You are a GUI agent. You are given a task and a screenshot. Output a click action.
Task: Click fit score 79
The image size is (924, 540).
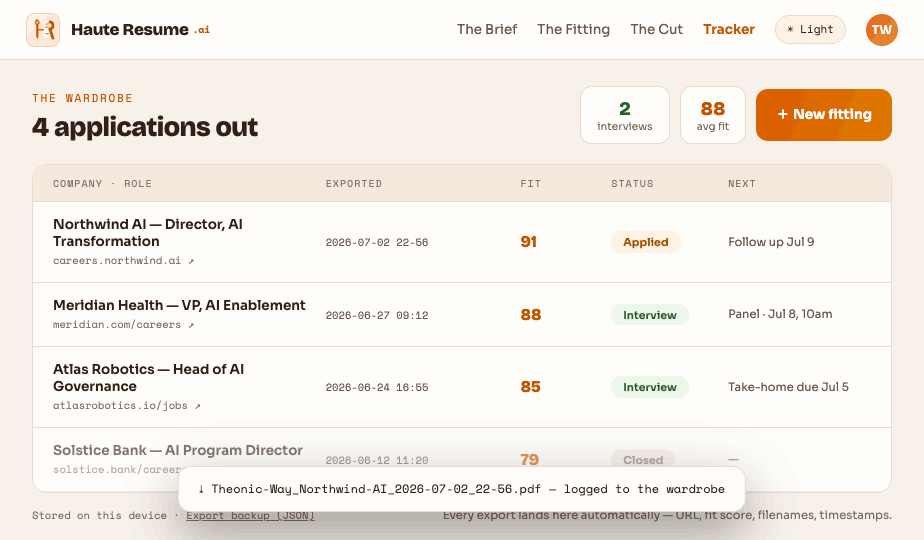coord(529,460)
